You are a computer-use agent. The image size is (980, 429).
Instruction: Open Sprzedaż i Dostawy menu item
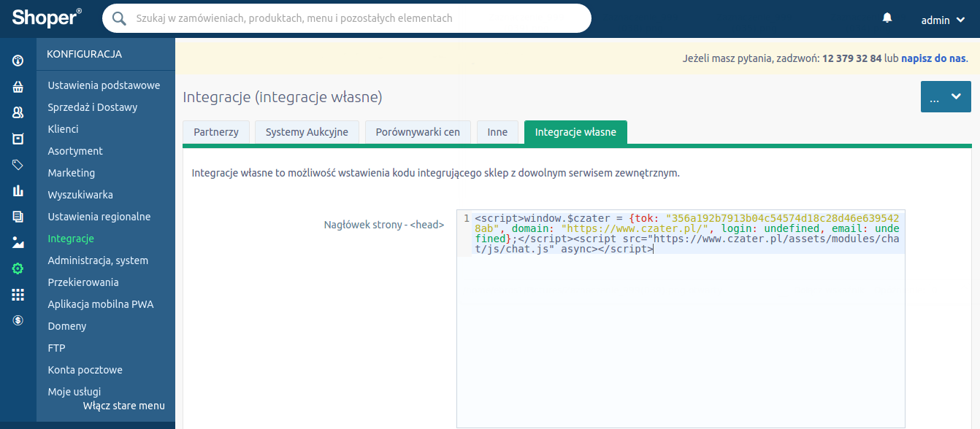click(x=93, y=107)
